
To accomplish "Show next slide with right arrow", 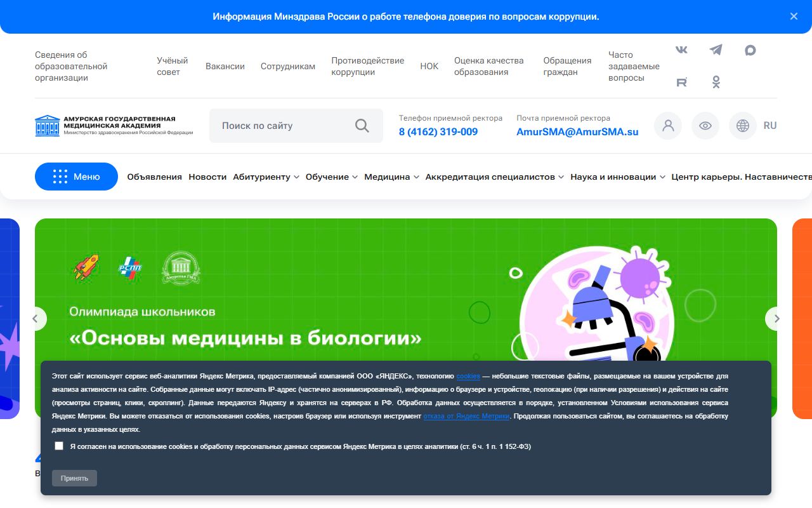I will tap(776, 319).
